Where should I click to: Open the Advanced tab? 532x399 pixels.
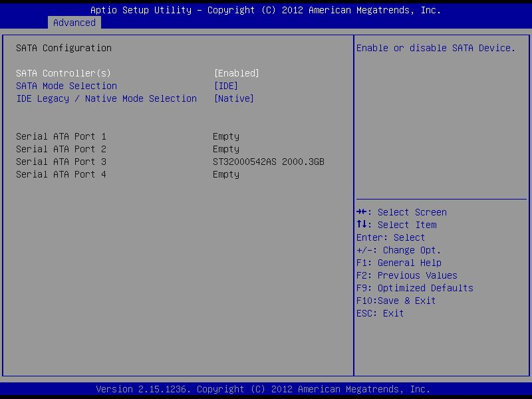coord(74,23)
